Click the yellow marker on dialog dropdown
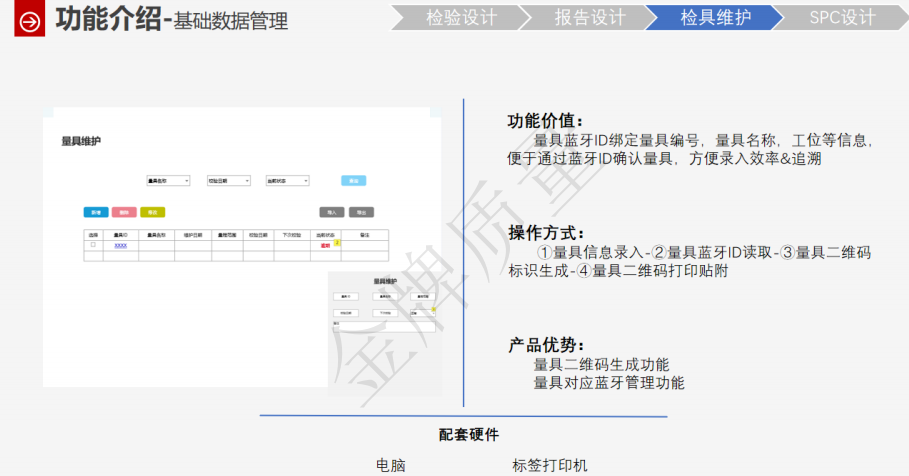909x476 pixels. 433,310
